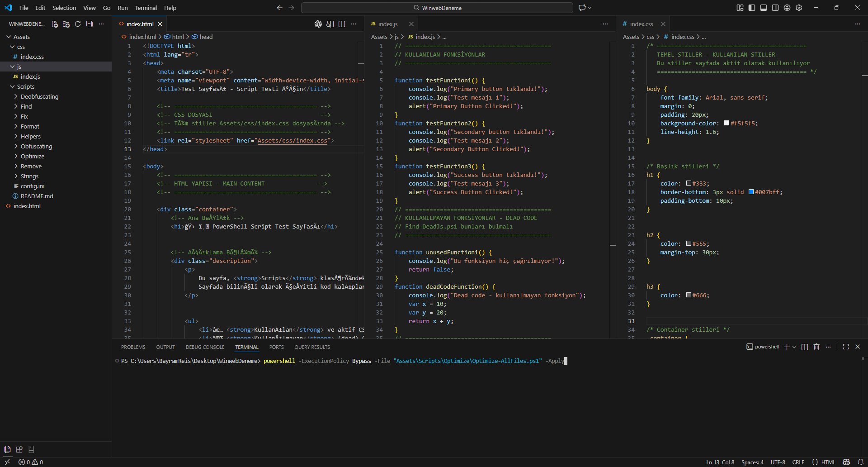
Task: Switch to the PROBLEMS panel tab
Action: coord(133,347)
